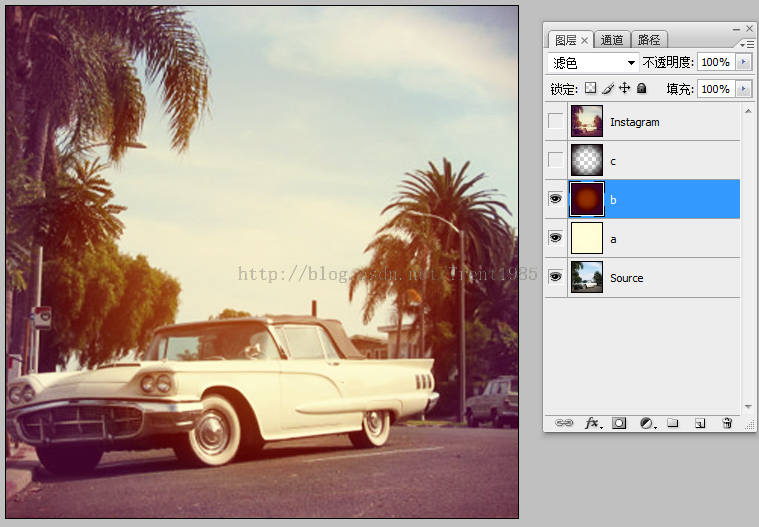The image size is (759, 527).
Task: Expand the opacity slider arrow
Action: 742,63
